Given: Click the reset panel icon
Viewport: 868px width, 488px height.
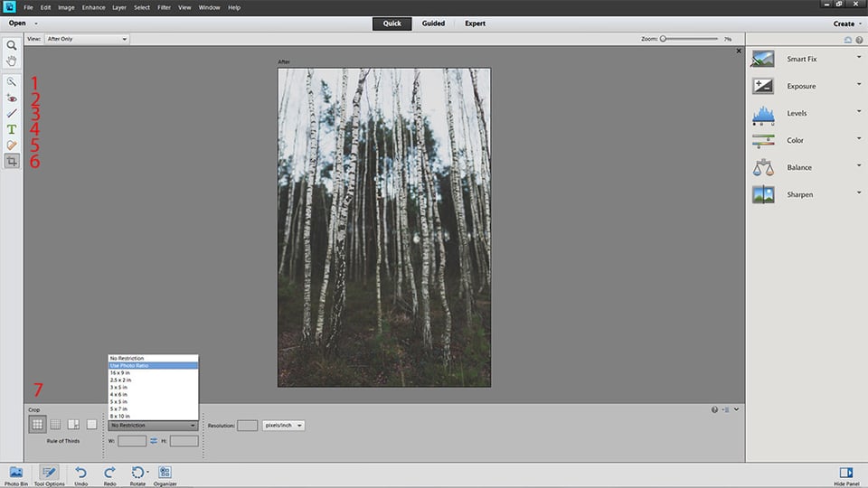Looking at the screenshot, I should 847,40.
